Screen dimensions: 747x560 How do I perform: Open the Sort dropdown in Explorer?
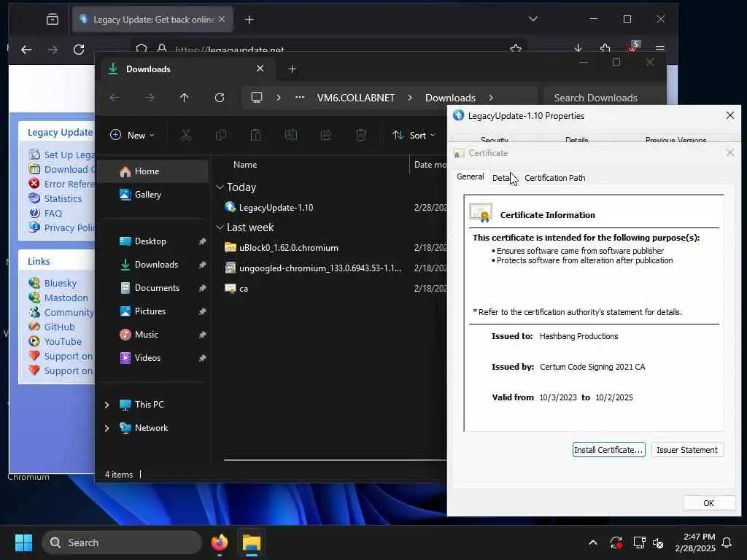(413, 135)
